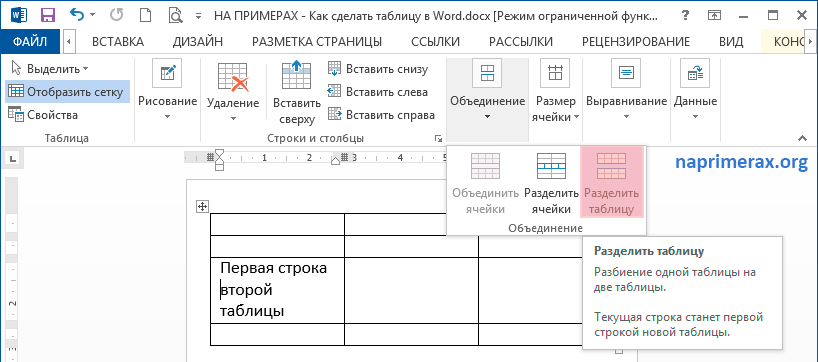Switch to the РАССЫЛКИ tab
This screenshot has height=362, width=818.
(521, 42)
